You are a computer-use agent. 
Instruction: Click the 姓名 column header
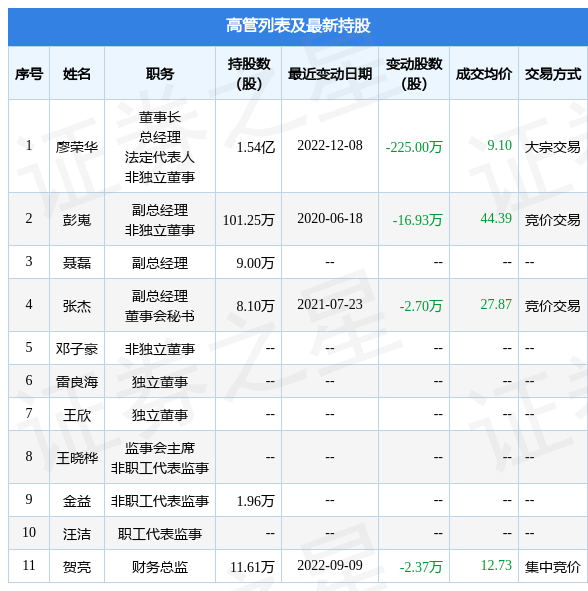pos(77,74)
